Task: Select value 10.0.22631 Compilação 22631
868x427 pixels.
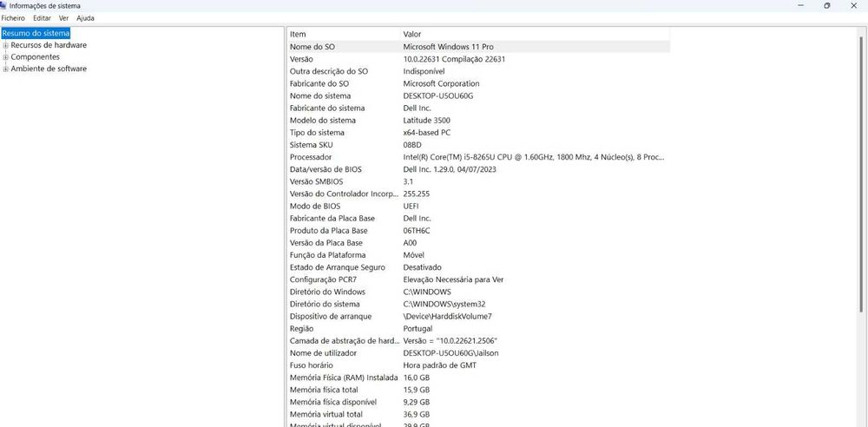Action: pos(454,59)
